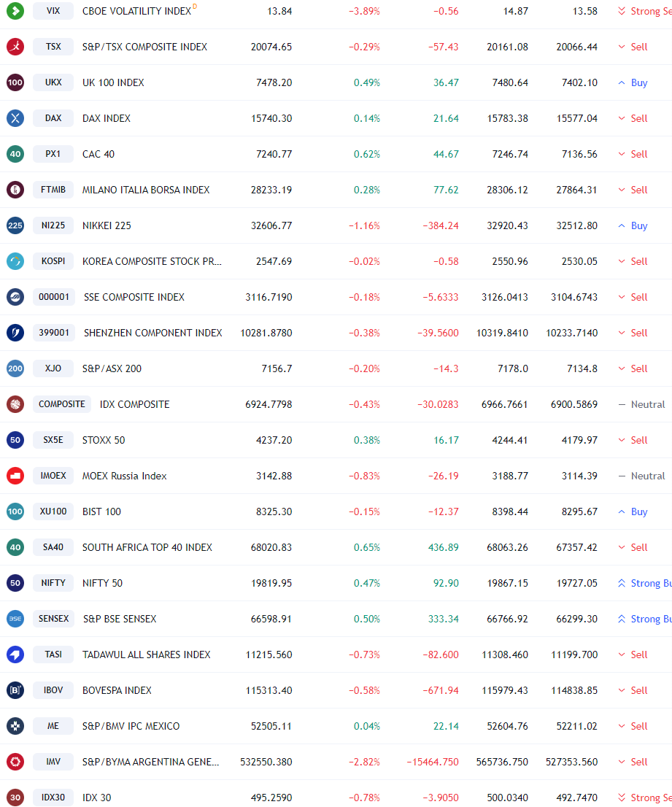This screenshot has width=672, height=807.
Task: Click NIFTY Strong Buy rating
Action: pos(644,583)
